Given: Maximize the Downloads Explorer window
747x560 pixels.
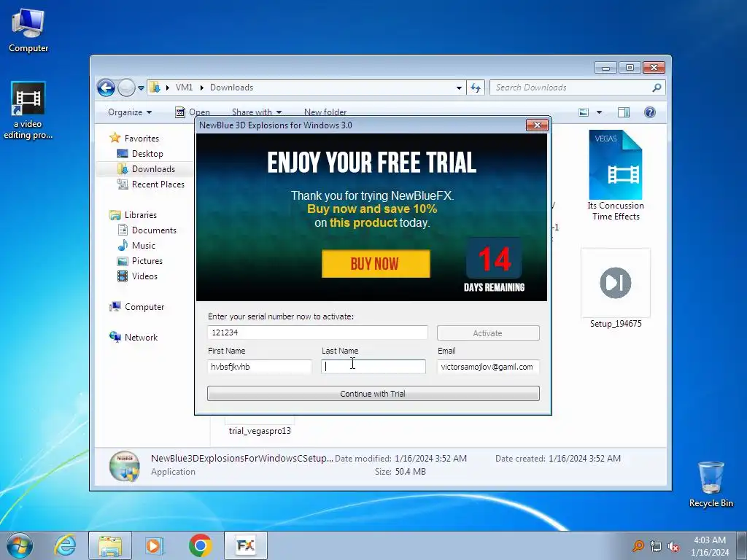Looking at the screenshot, I should click(630, 68).
